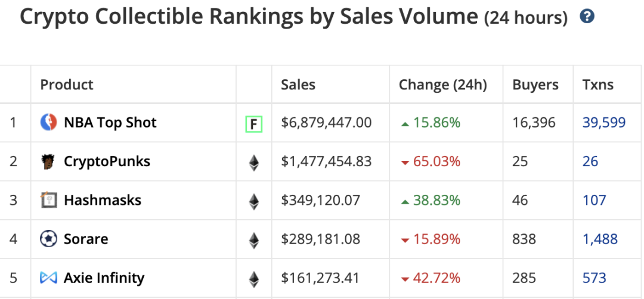Sort table by Sales column header
The image size is (644, 299).
coord(298,85)
